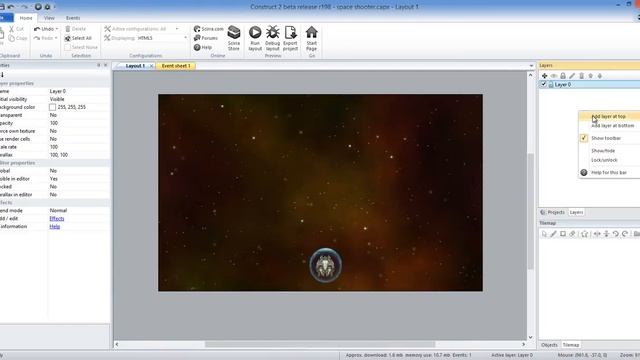640x360 pixels.
Task: Open the Event sheet 1 tab
Action: coord(176,66)
